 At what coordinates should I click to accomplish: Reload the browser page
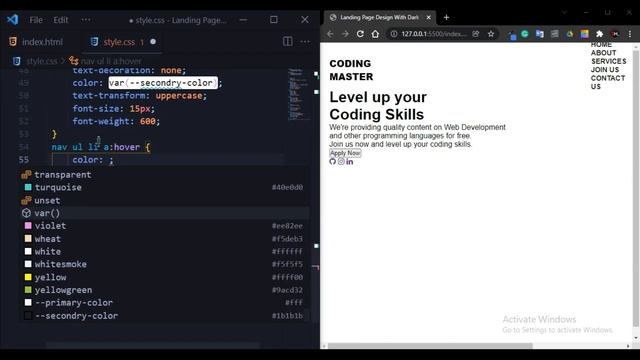[360, 34]
